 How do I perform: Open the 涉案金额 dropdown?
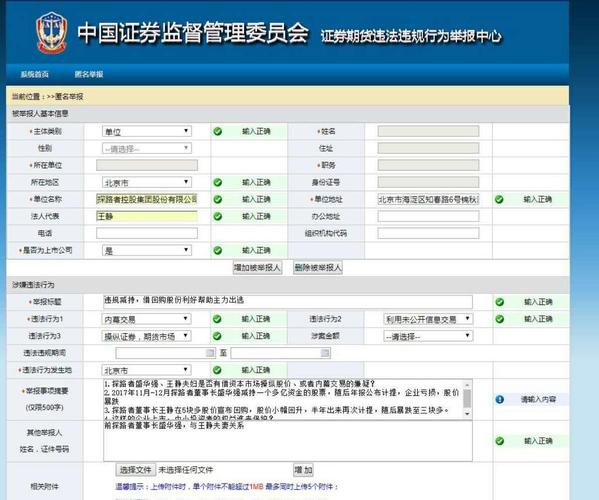pos(428,336)
